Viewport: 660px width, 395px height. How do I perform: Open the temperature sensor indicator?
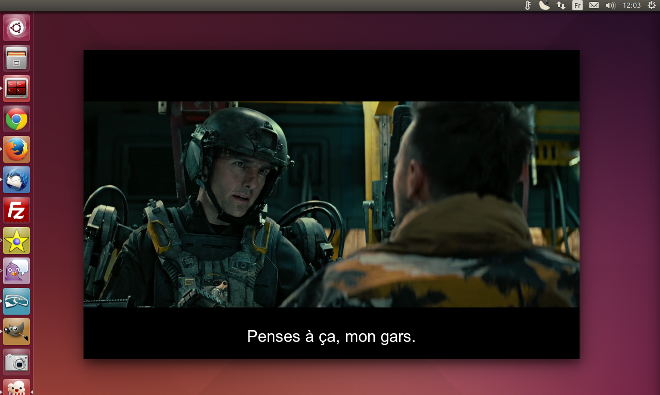coord(528,5)
